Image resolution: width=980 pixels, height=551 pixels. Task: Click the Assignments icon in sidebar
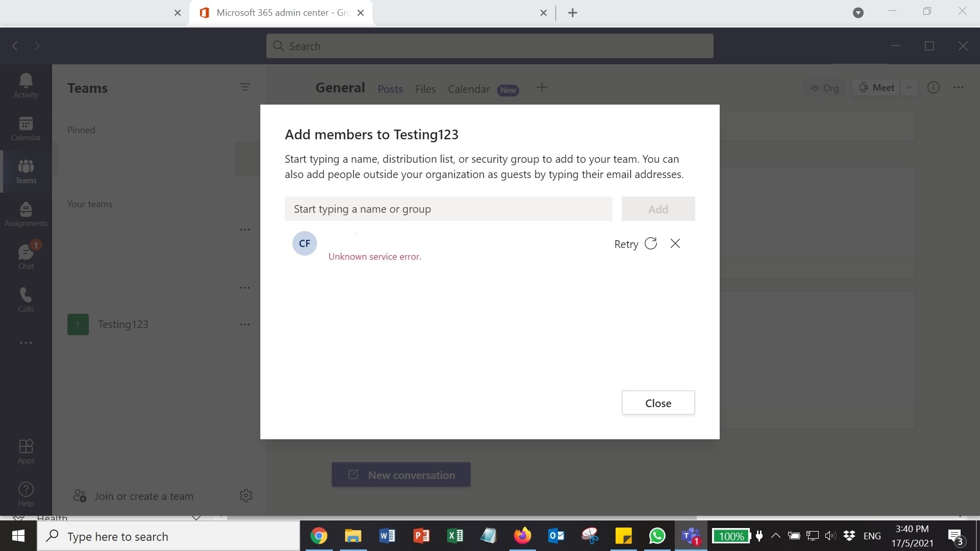[x=25, y=213]
